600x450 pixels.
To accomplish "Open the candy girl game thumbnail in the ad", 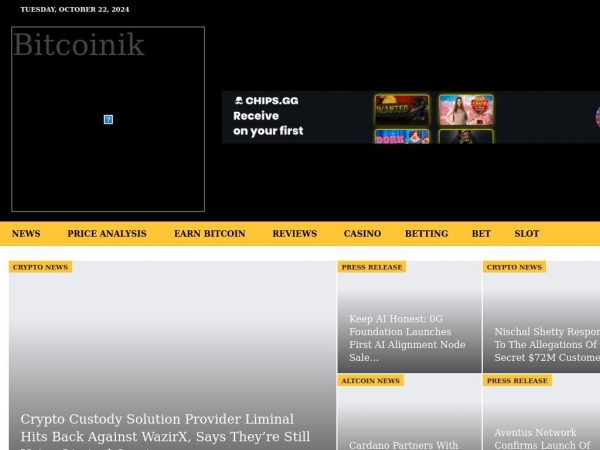I will (466, 110).
